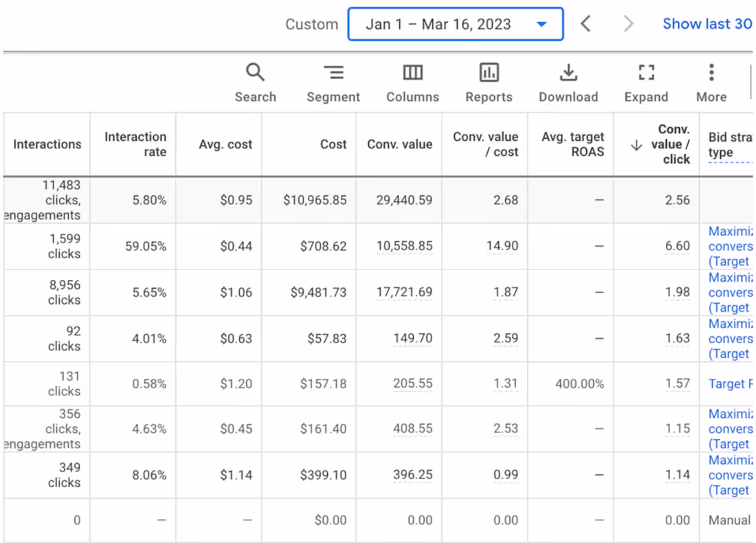Image resolution: width=756 pixels, height=543 pixels.
Task: Click the 408.55 conversion value cell
Action: 413,429
